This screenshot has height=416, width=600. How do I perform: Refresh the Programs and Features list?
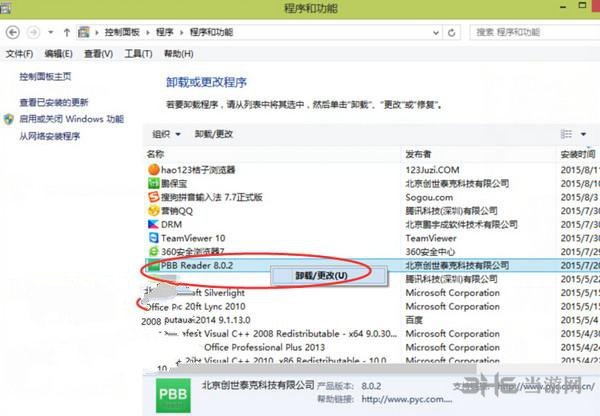point(452,33)
